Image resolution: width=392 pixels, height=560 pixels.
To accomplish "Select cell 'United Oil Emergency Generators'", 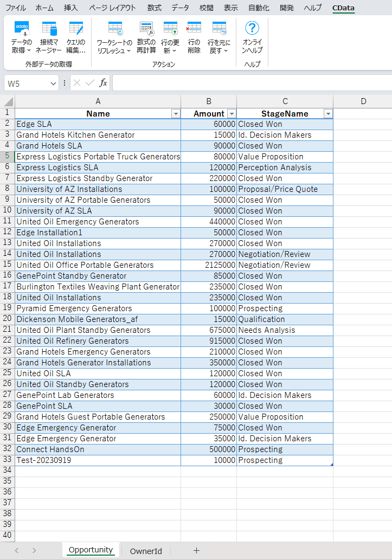I will tap(98, 222).
